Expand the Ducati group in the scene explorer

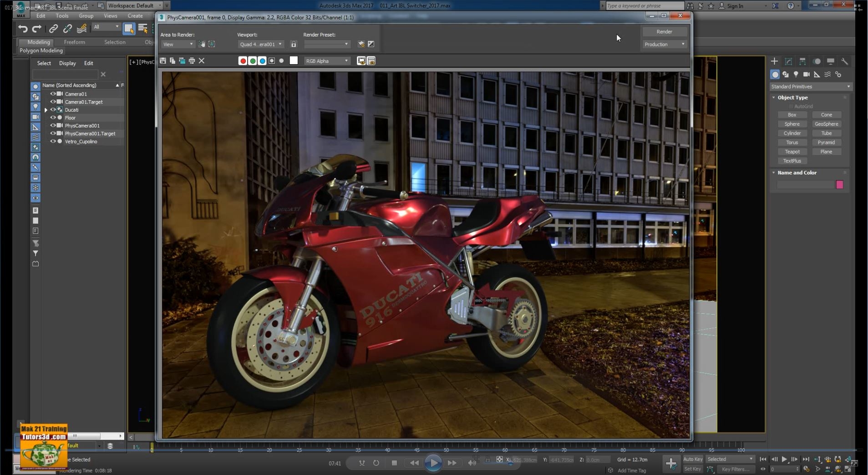click(46, 110)
